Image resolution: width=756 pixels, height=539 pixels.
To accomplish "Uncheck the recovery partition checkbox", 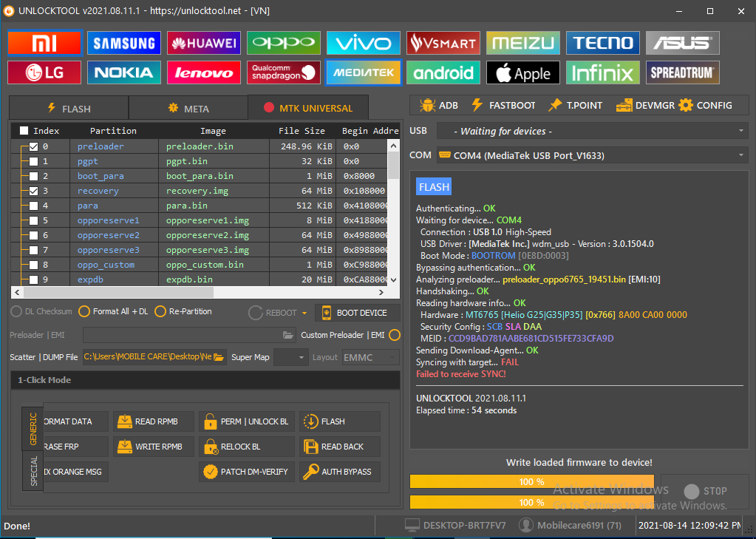I will point(33,191).
